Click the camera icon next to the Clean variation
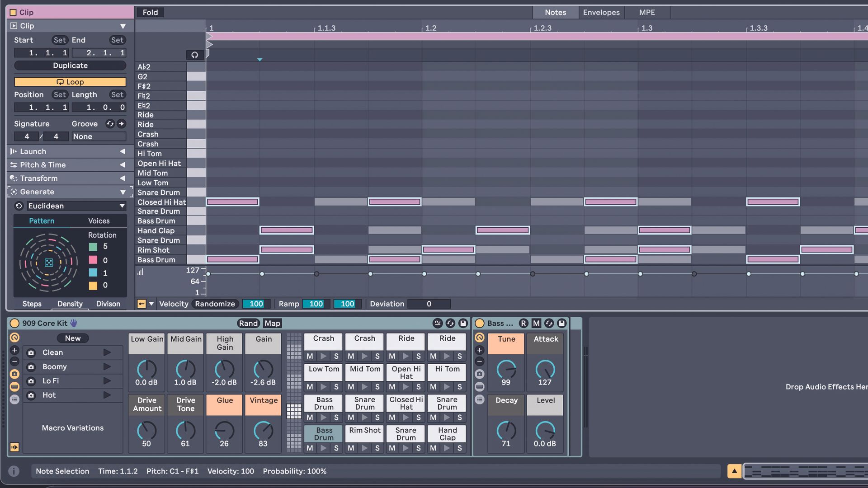 click(31, 352)
